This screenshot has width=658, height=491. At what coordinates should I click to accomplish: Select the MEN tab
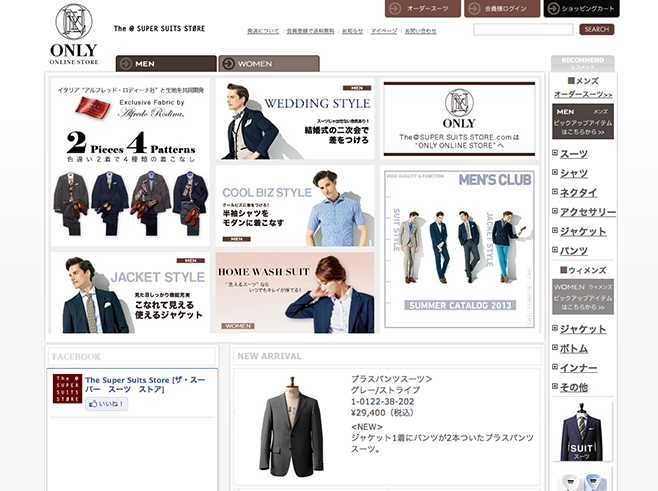point(166,64)
